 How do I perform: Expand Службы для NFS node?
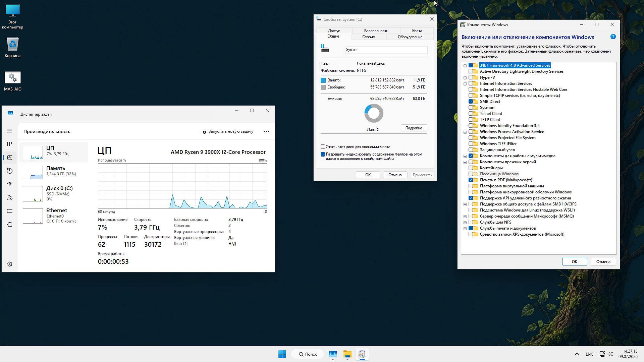[x=465, y=223]
